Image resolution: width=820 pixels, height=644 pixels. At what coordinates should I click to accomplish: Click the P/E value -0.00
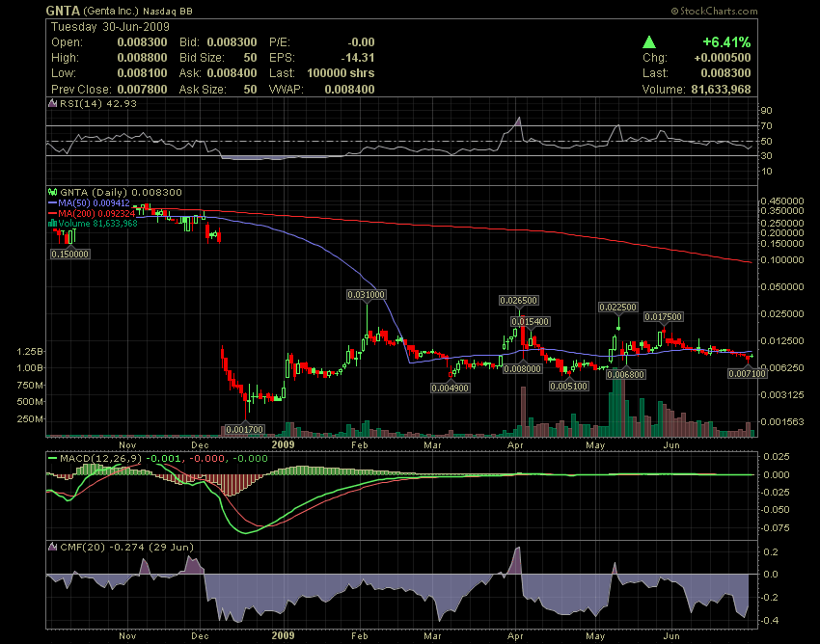361,41
